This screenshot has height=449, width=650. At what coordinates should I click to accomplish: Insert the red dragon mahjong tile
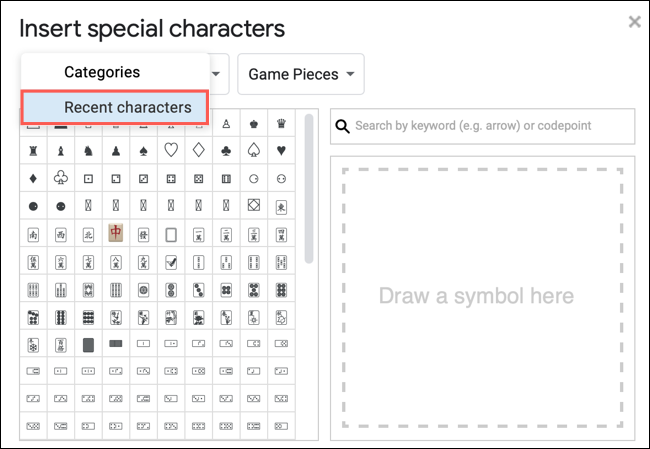tap(116, 234)
